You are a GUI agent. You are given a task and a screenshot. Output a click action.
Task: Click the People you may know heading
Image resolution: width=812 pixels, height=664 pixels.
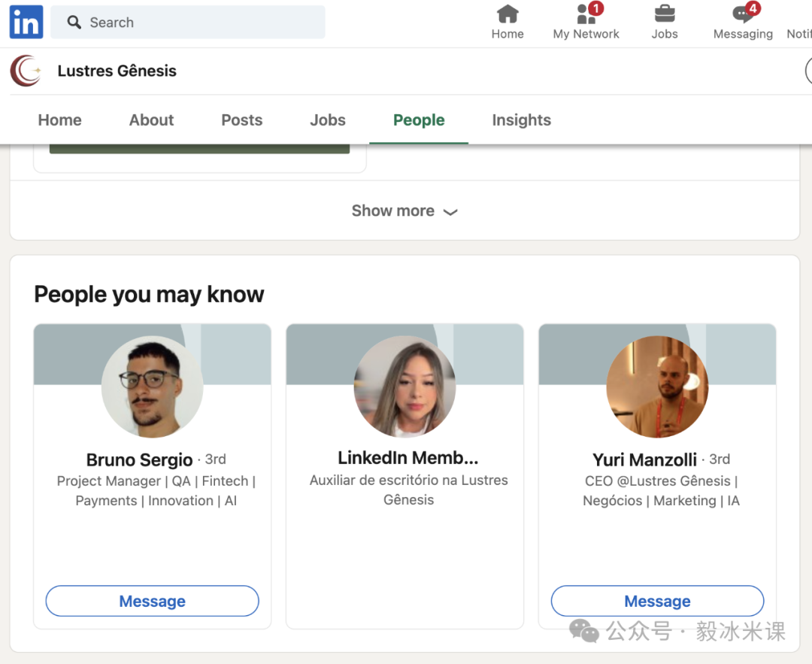tap(149, 294)
